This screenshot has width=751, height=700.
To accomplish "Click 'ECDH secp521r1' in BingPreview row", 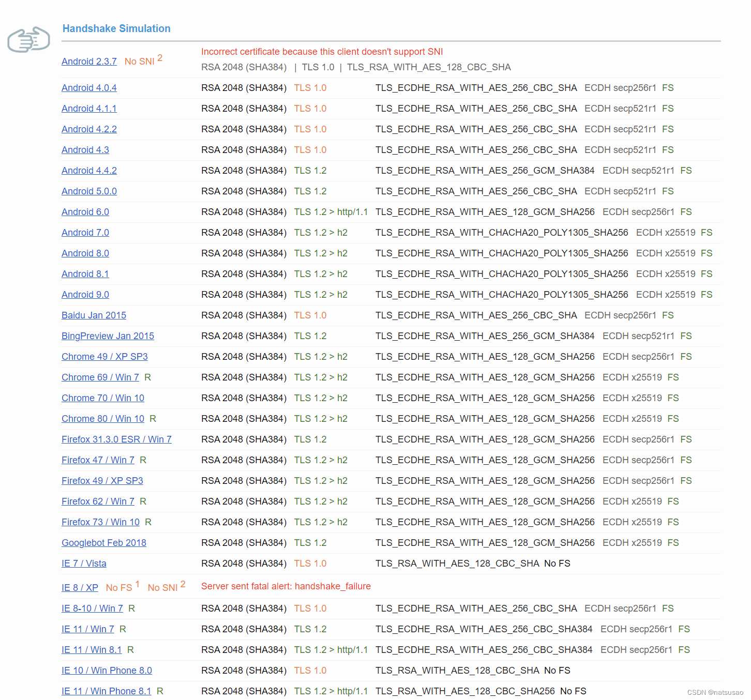I will click(638, 336).
